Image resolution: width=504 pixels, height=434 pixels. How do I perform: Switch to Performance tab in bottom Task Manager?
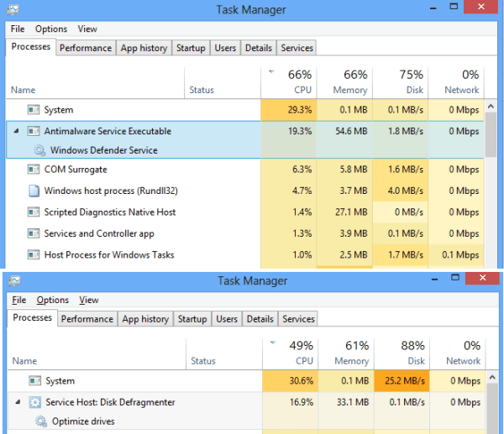(x=87, y=319)
